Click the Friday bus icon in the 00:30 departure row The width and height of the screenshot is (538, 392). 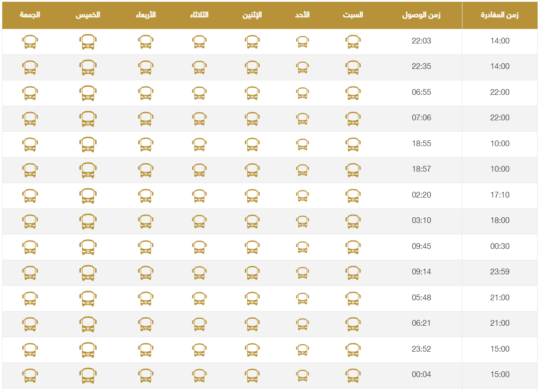[x=30, y=247]
